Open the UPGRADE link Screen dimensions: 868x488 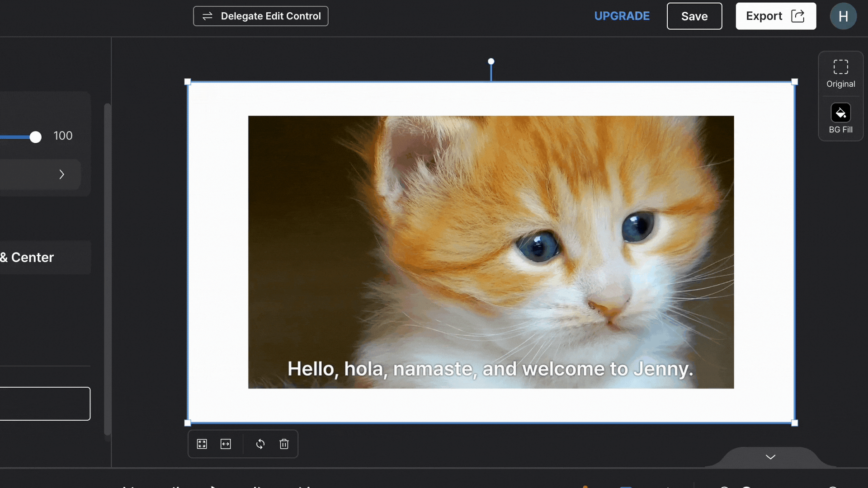click(x=622, y=16)
